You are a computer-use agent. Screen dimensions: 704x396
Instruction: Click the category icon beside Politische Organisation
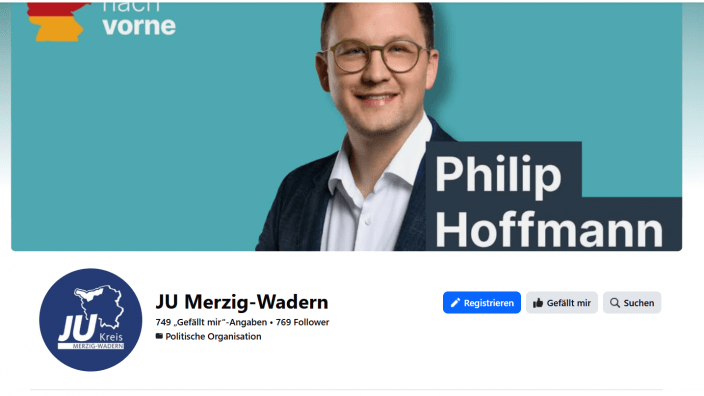[x=159, y=336]
